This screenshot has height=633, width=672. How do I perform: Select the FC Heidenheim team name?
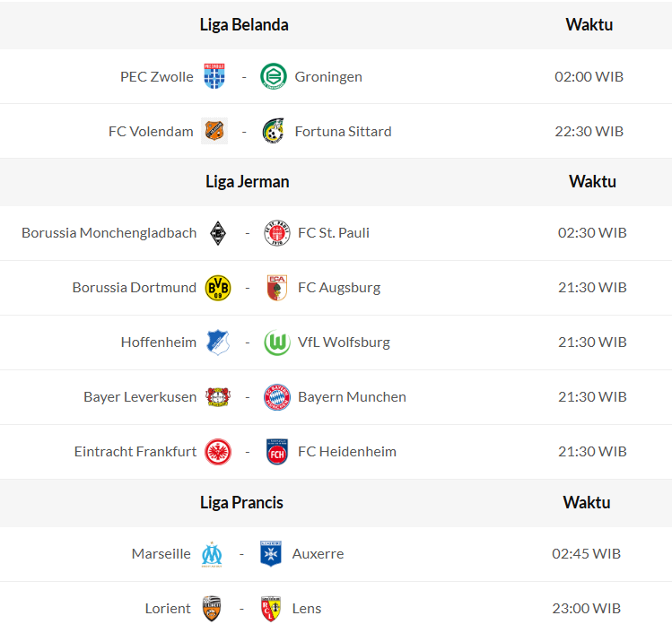[x=347, y=452]
